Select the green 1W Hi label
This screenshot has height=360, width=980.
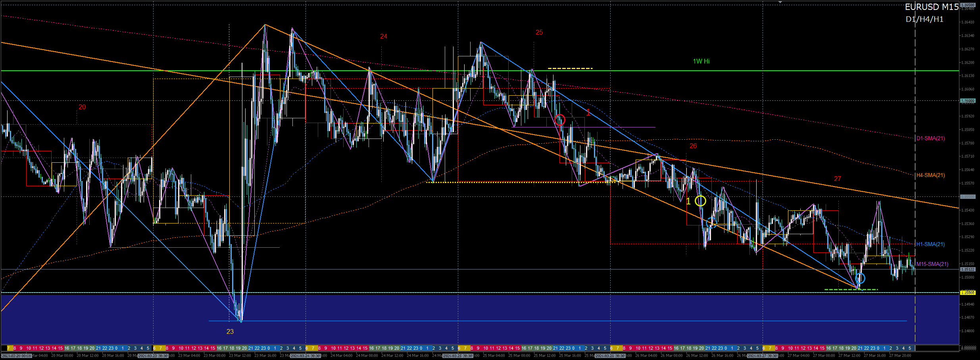click(x=701, y=62)
